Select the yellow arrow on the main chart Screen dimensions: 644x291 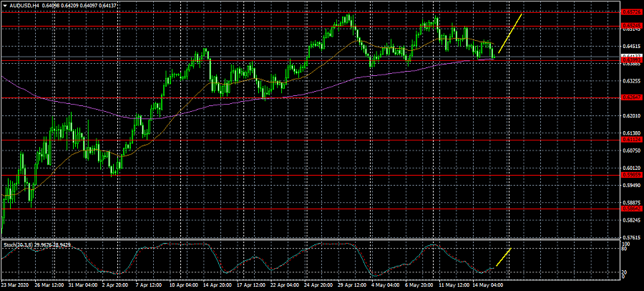coord(510,33)
